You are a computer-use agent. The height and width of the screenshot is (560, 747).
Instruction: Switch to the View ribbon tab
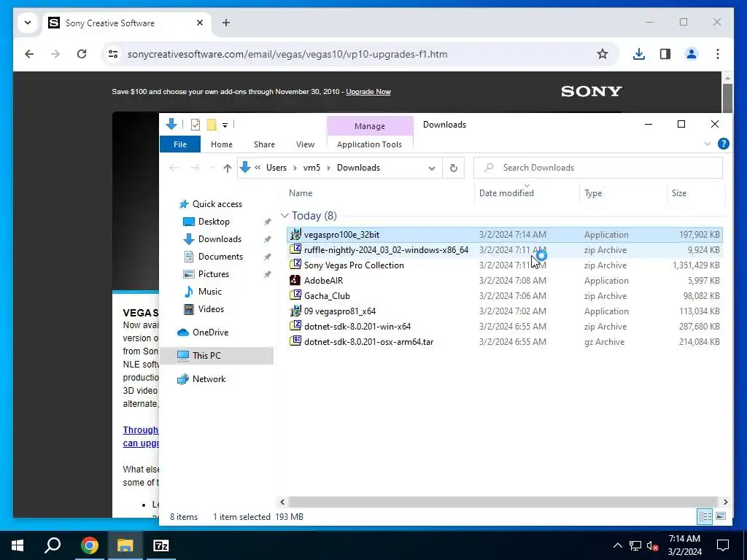305,144
